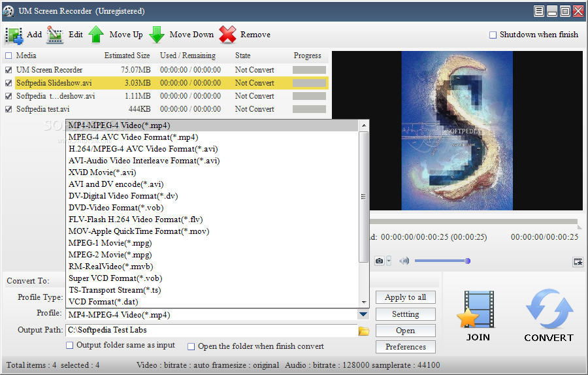Uncheck the Softpedia test.avi checkbox
The image size is (588, 375).
coord(8,110)
